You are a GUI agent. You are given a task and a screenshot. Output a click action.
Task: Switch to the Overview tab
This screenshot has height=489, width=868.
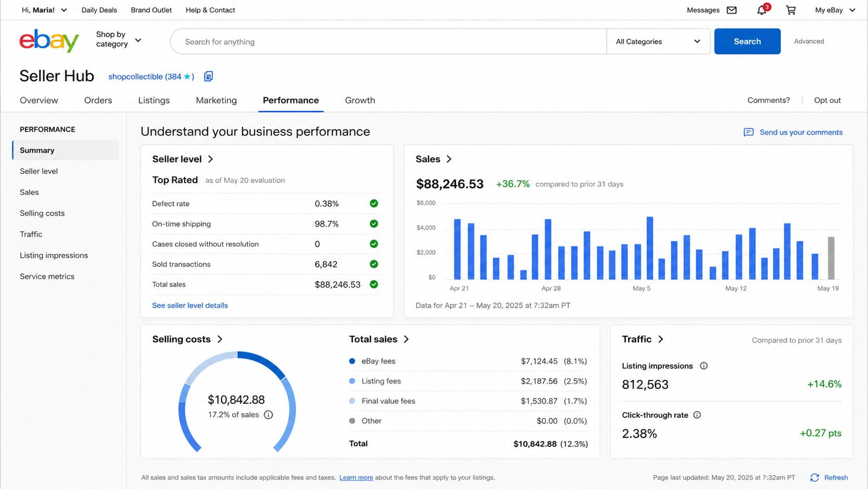(x=39, y=100)
